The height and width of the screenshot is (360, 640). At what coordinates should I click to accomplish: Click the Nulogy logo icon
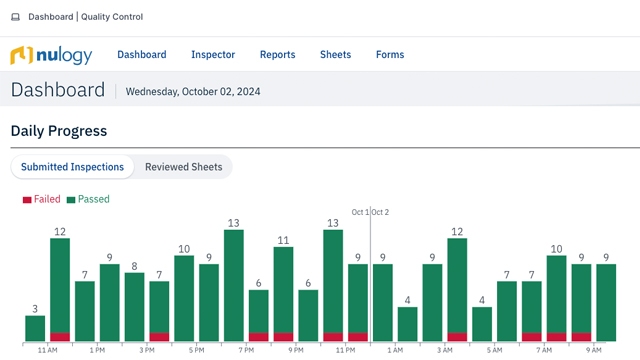pyautogui.click(x=21, y=55)
